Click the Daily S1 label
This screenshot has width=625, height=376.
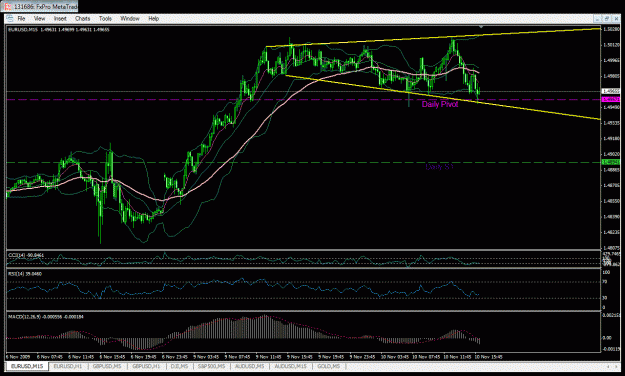pos(439,167)
